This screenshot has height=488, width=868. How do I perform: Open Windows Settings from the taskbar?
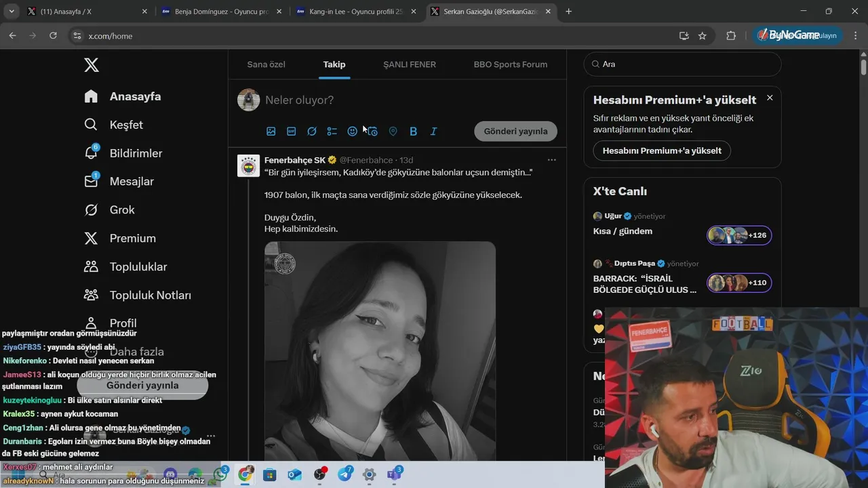pos(369,474)
